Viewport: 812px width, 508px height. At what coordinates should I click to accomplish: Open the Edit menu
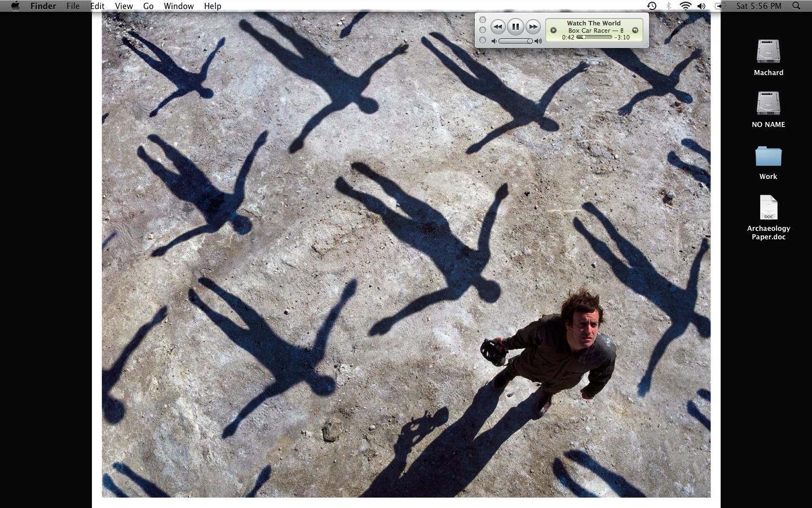[x=98, y=6]
